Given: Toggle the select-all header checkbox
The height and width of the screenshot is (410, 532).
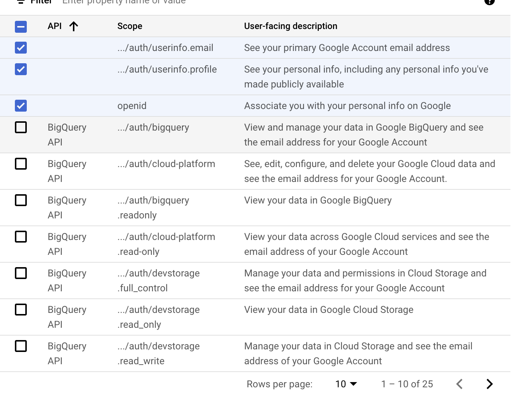Looking at the screenshot, I should coord(21,26).
